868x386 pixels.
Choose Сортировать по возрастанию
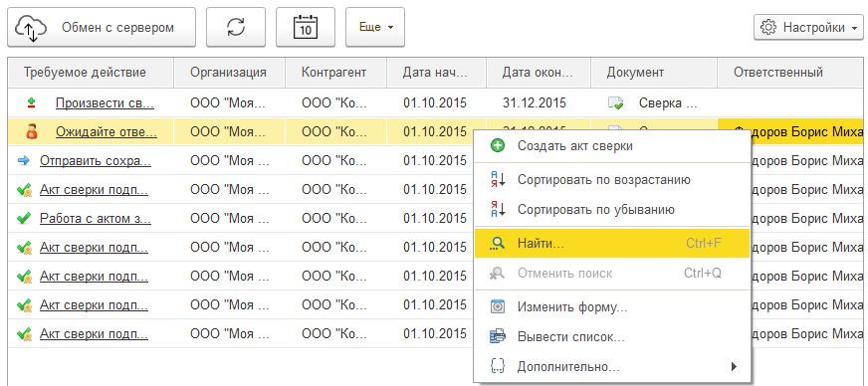tap(612, 180)
